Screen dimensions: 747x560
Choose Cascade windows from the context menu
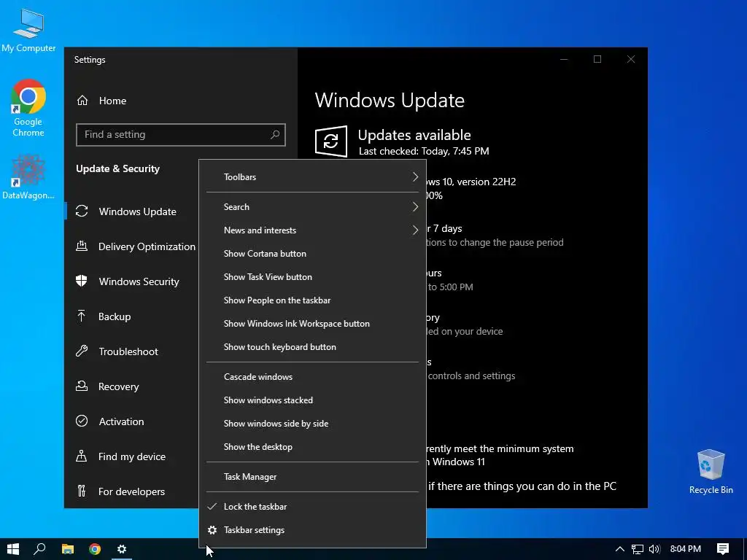pyautogui.click(x=312, y=377)
